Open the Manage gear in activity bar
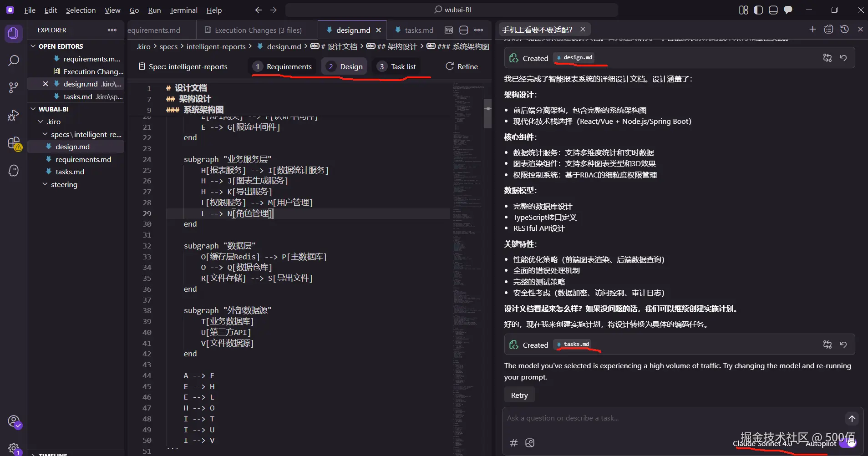 pyautogui.click(x=14, y=448)
